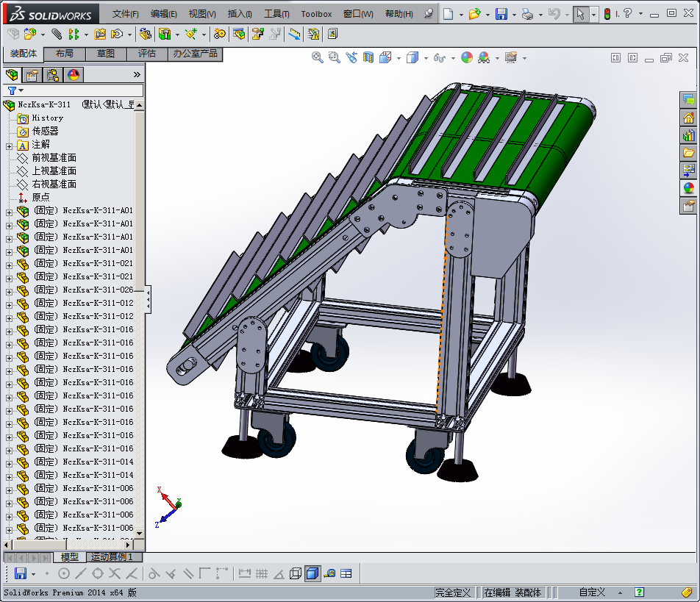This screenshot has height=602, width=700.
Task: Expand more tabs chevron in manager pane
Action: (137, 74)
